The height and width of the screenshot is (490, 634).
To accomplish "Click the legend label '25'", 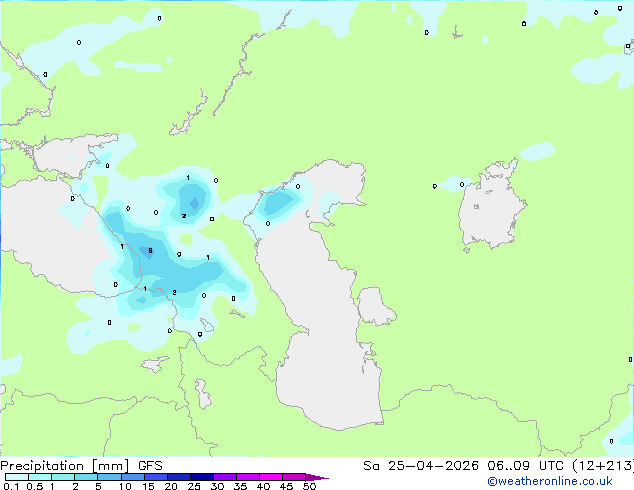I will (194, 486).
